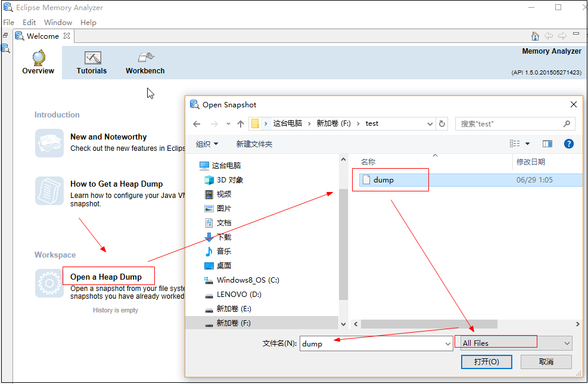Click the Overview globe icon
This screenshot has width=588, height=384.
[38, 58]
